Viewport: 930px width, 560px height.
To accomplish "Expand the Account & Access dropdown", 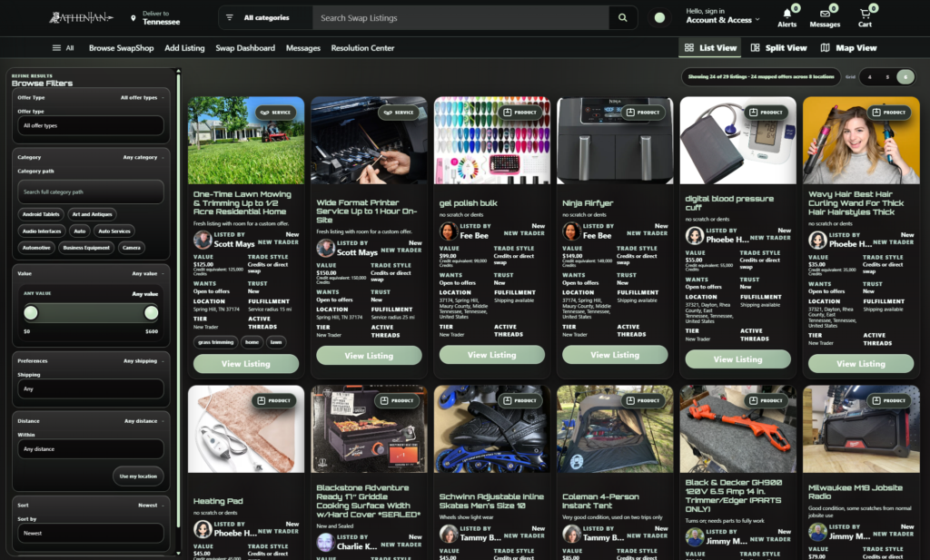I will (x=722, y=20).
